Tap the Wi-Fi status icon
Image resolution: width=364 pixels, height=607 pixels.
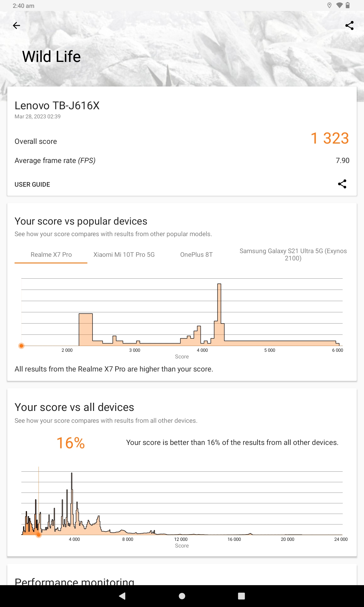click(339, 5)
